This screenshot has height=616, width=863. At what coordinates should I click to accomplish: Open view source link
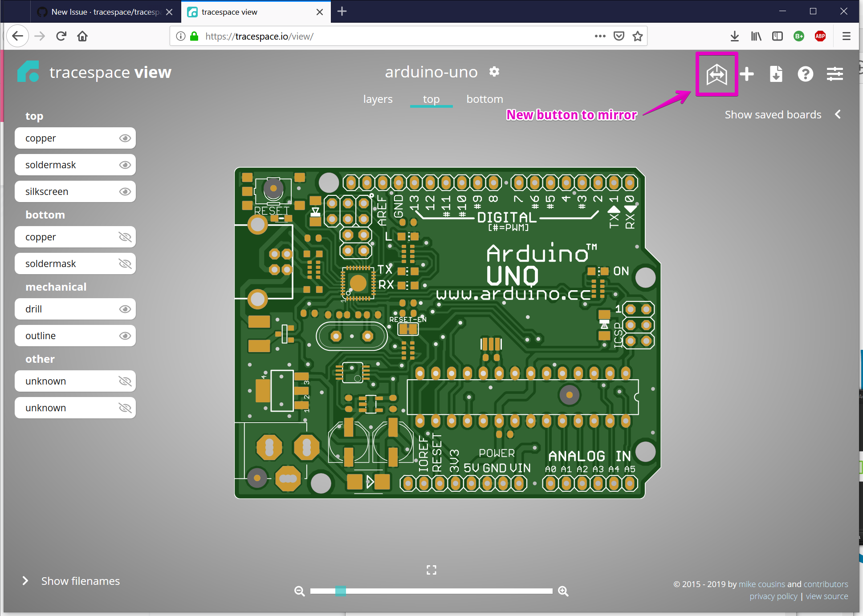point(827,596)
